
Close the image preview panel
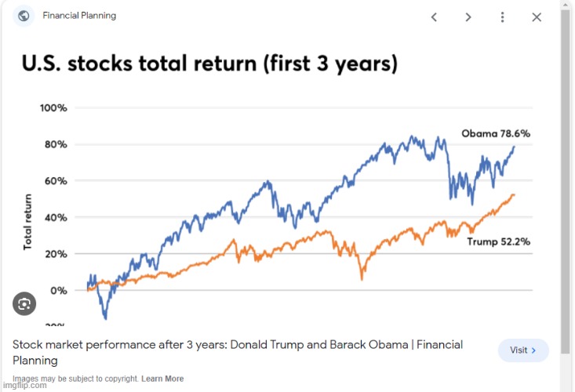[537, 17]
